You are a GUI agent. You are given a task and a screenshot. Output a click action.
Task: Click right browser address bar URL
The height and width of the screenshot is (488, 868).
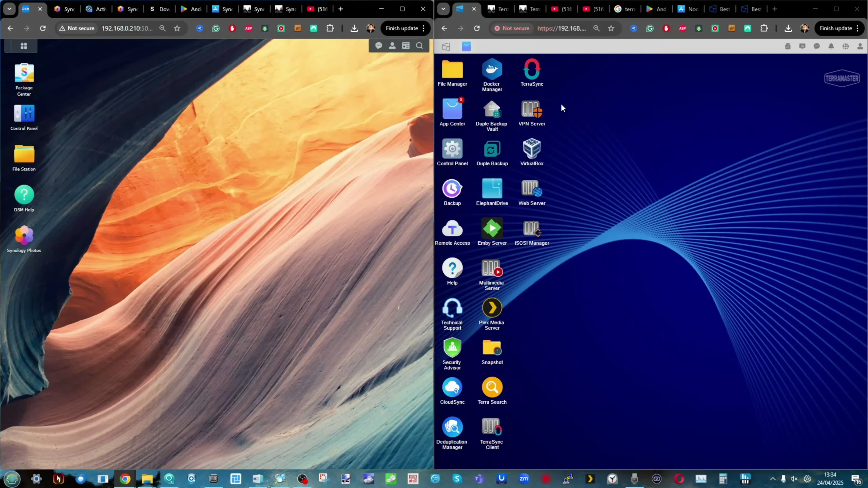click(x=561, y=28)
